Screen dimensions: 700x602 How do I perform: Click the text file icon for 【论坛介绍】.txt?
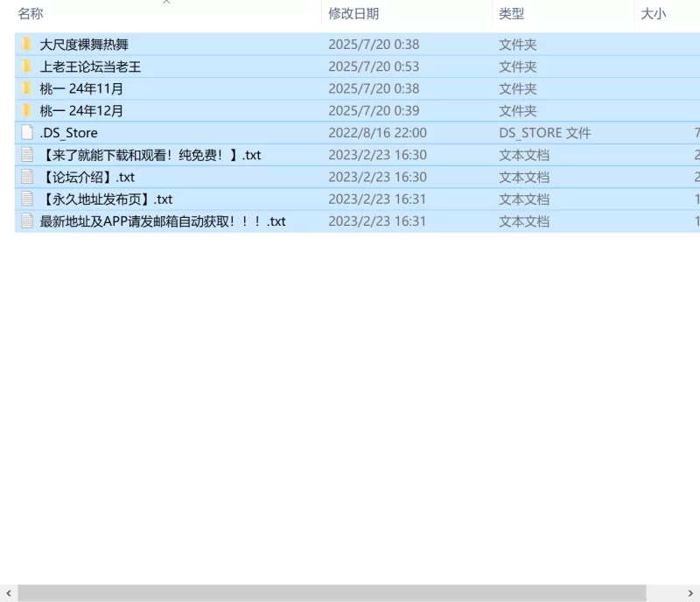[27, 177]
